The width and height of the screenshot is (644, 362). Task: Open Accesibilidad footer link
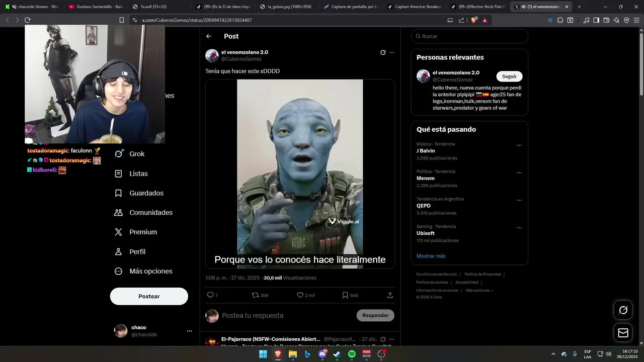467,282
